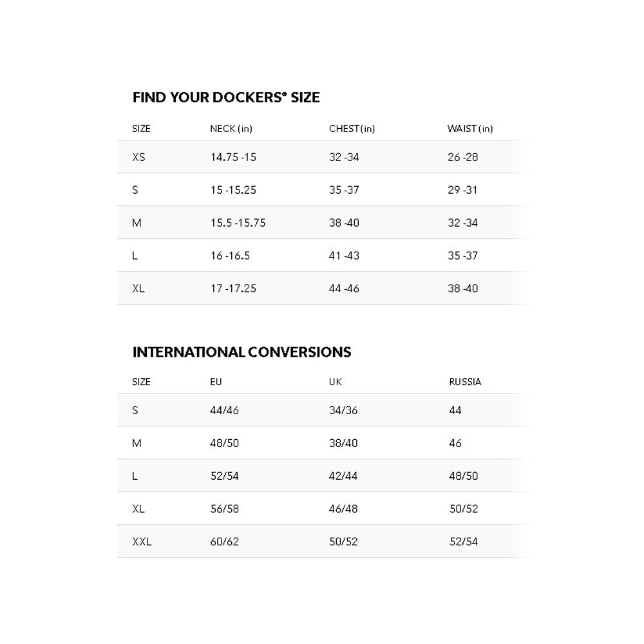Click EU size 44/46
The image size is (644, 644).
pyautogui.click(x=224, y=410)
